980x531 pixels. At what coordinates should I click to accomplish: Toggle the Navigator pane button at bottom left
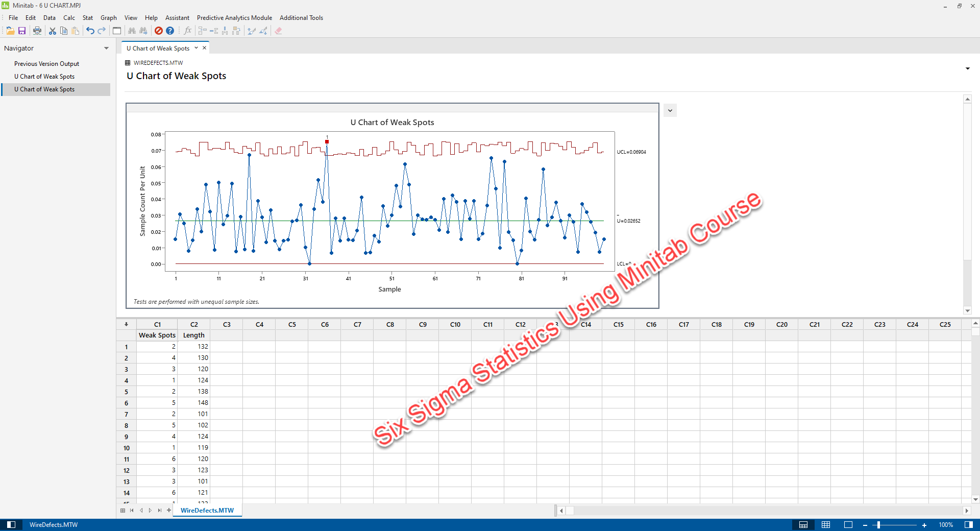click(11, 525)
